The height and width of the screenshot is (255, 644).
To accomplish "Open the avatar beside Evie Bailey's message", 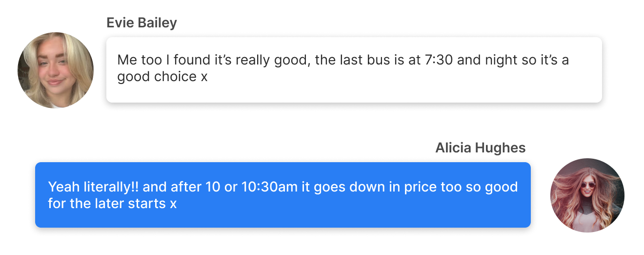I will (56, 70).
